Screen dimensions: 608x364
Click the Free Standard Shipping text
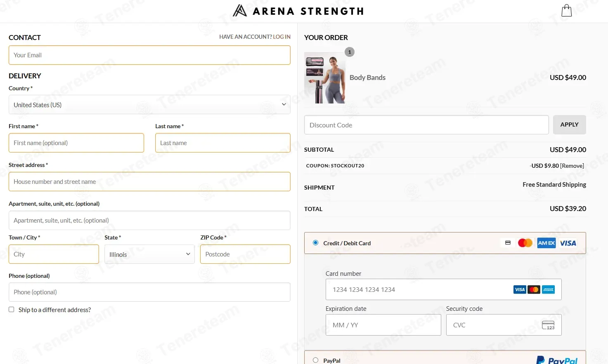554,185
